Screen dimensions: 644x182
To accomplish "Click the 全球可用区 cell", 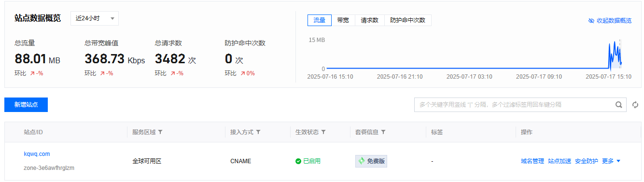I will [147, 161].
